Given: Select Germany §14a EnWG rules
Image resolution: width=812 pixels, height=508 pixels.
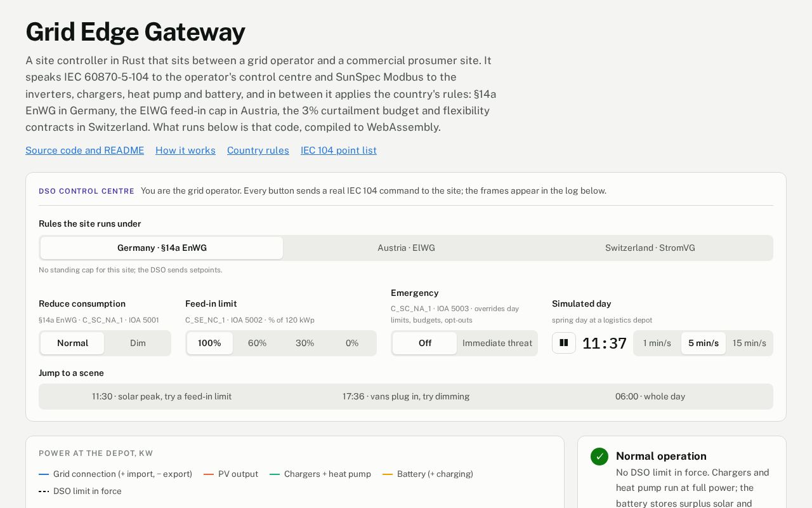Looking at the screenshot, I should [162, 248].
